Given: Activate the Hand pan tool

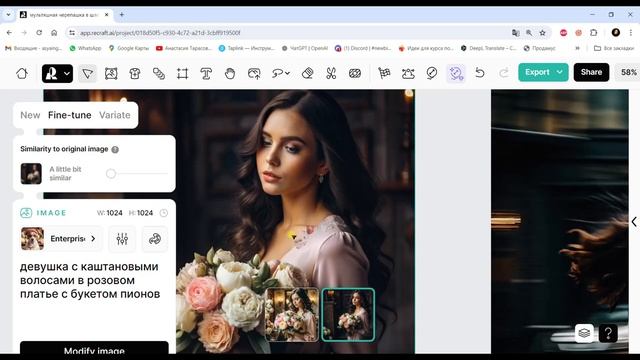Looking at the screenshot, I should click(230, 73).
